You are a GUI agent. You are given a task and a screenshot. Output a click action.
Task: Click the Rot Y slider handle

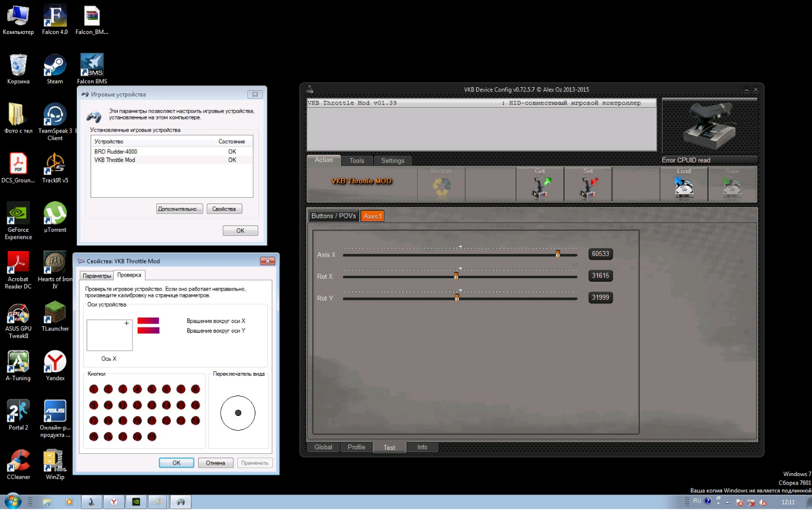pos(457,297)
